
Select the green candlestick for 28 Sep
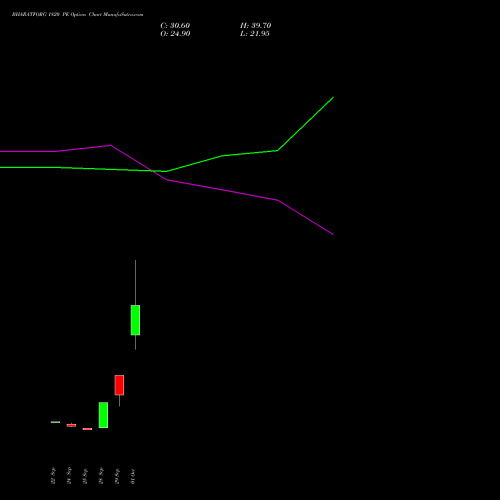click(x=103, y=415)
